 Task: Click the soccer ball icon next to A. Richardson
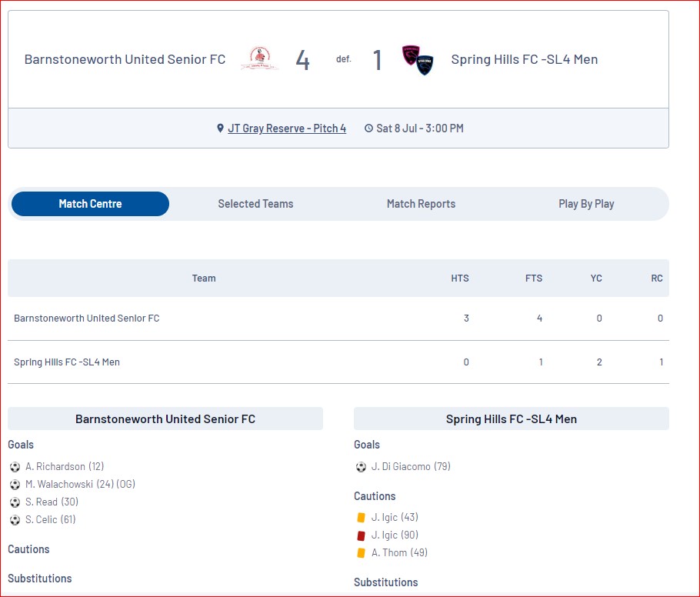point(15,467)
